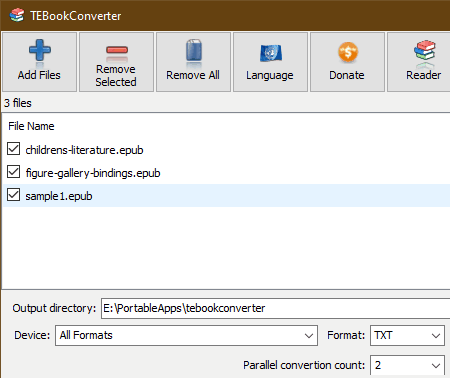Image resolution: width=450 pixels, height=378 pixels.
Task: Click the Add Files button label
Action: (39, 75)
